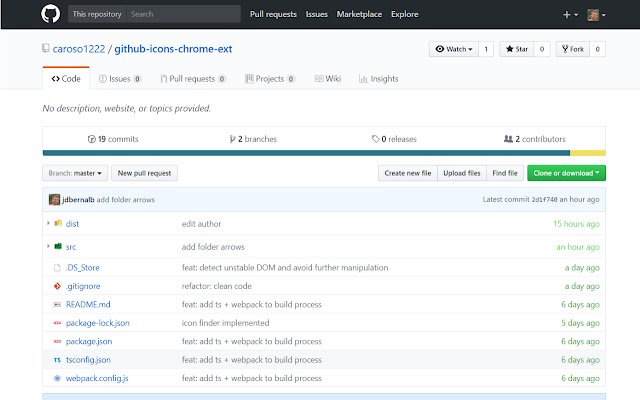Click the green src folder icon
Image resolution: width=640 pixels, height=400 pixels.
[x=58, y=246]
